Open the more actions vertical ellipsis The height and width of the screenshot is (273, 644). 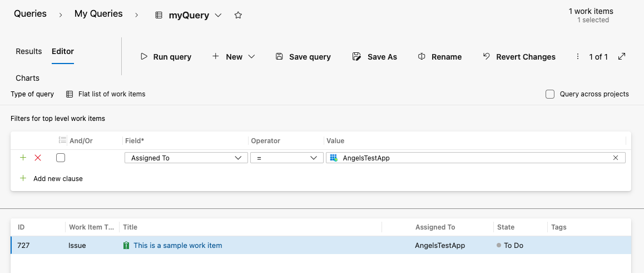pos(577,57)
